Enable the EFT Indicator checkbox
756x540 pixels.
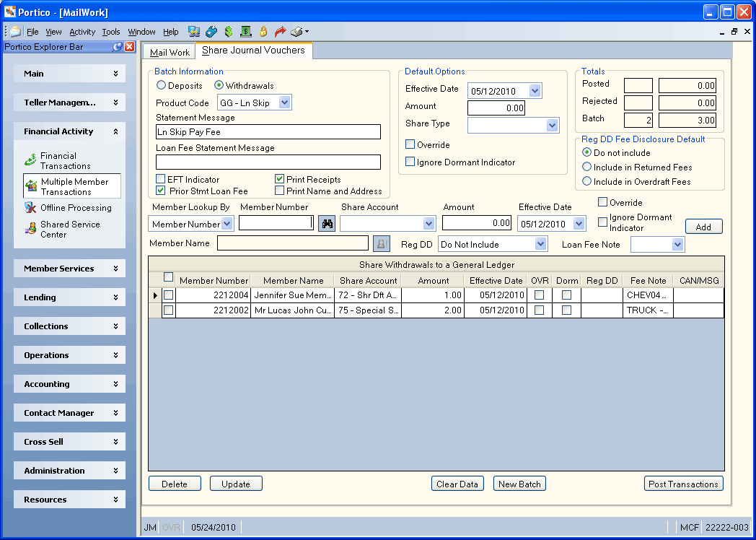click(x=161, y=180)
